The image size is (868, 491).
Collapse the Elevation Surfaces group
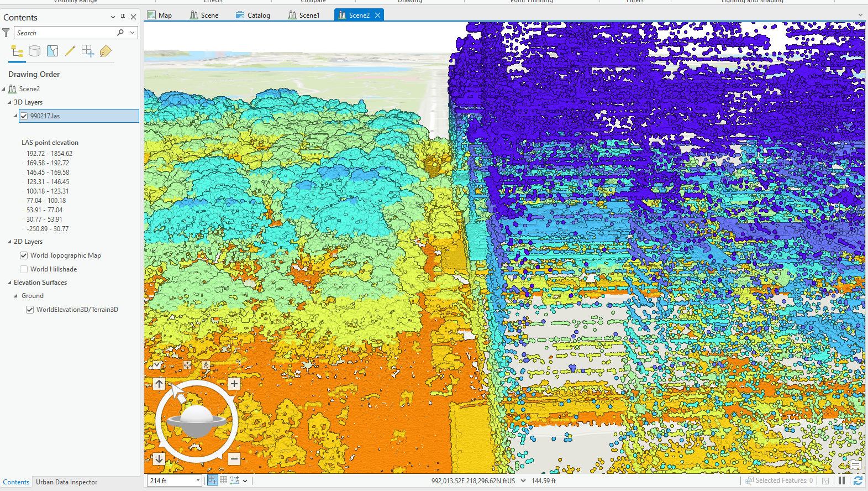(x=9, y=283)
